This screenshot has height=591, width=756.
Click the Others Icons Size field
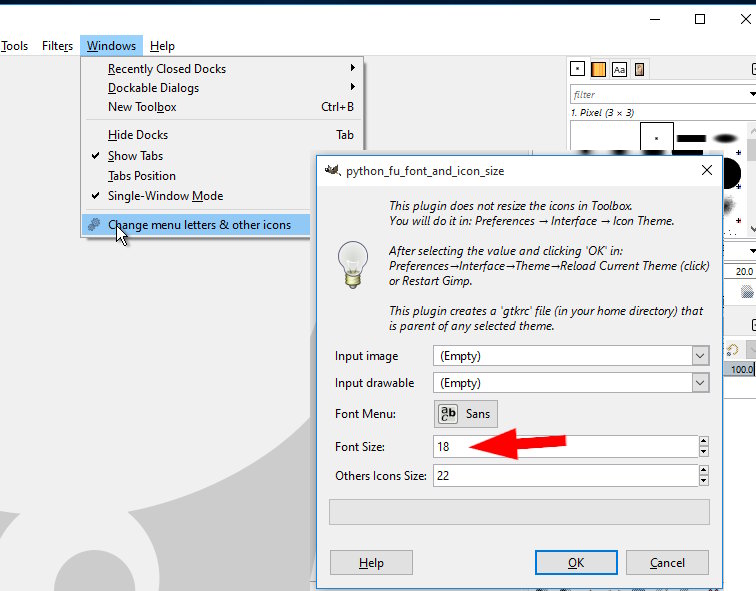click(565, 475)
